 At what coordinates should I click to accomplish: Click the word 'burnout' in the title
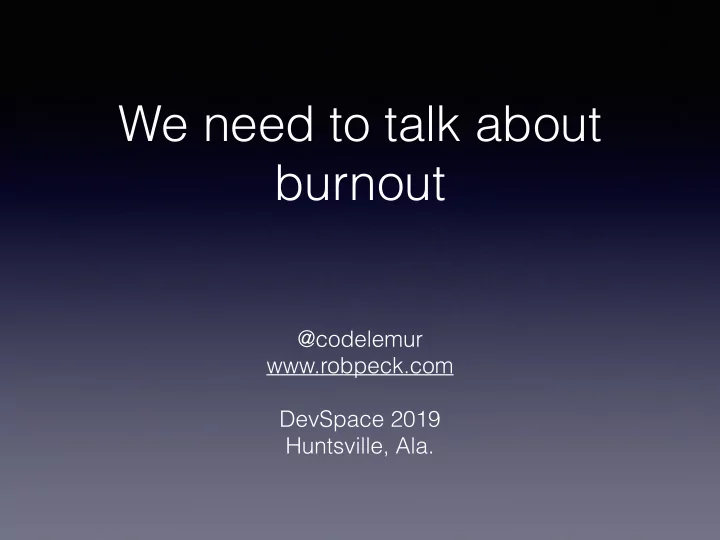coord(360,183)
